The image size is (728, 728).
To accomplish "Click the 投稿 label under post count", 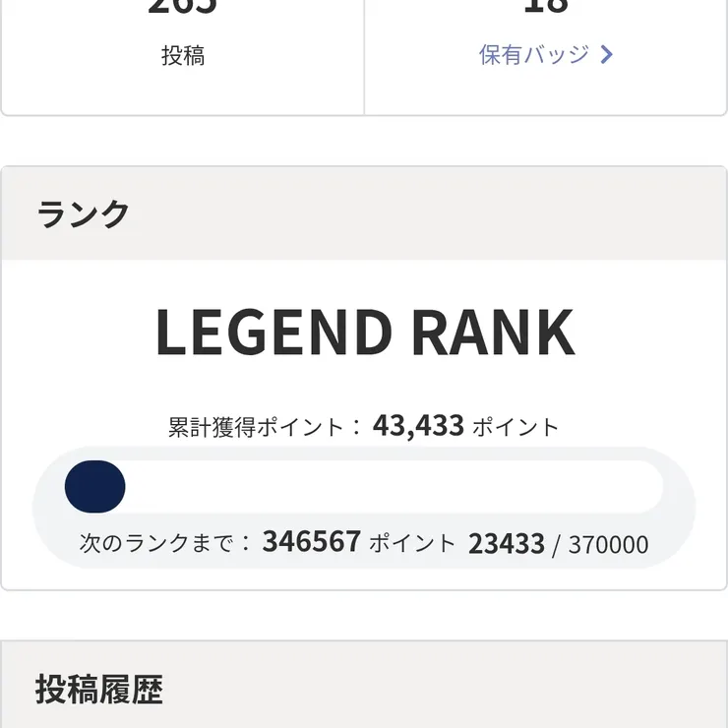I will [x=183, y=56].
